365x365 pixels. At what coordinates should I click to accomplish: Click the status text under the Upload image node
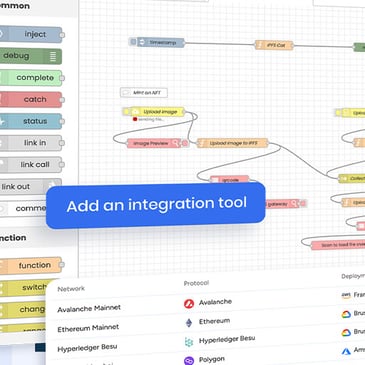151,119
